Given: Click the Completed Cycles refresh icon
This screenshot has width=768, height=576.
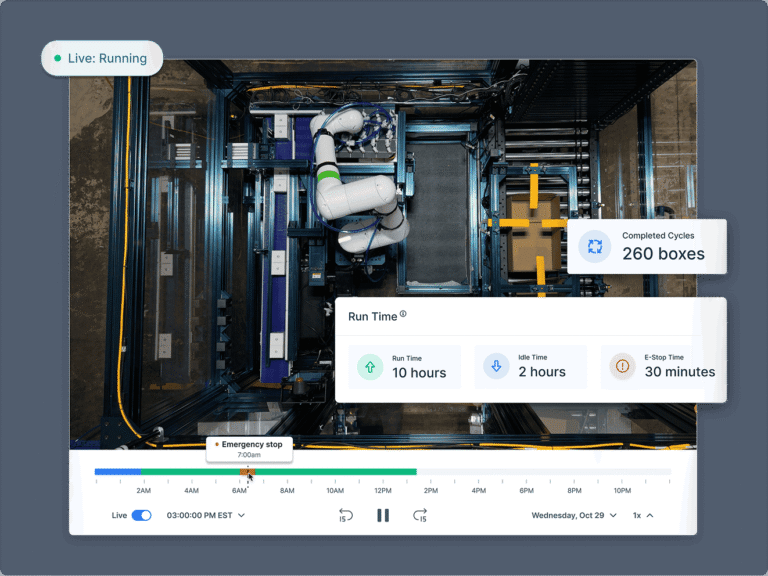Looking at the screenshot, I should 595,246.
